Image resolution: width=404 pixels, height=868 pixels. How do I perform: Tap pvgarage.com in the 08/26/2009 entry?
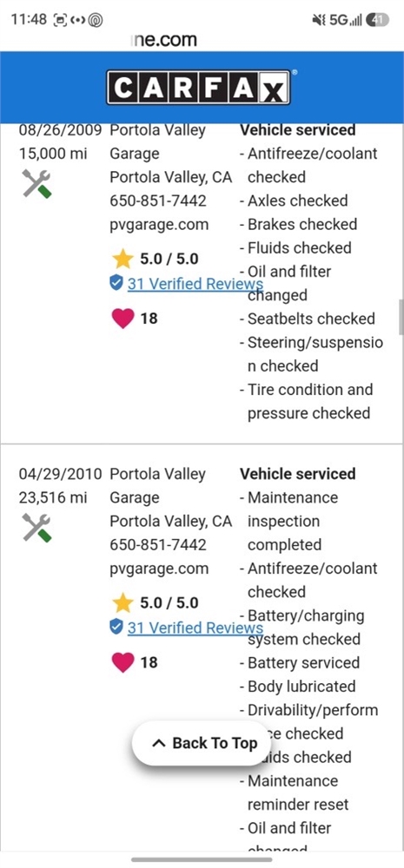(159, 224)
